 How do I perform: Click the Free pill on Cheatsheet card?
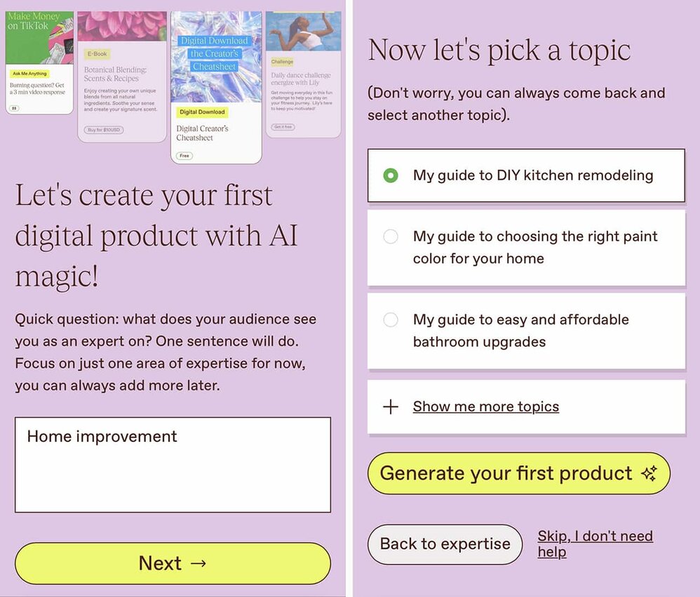(184, 156)
